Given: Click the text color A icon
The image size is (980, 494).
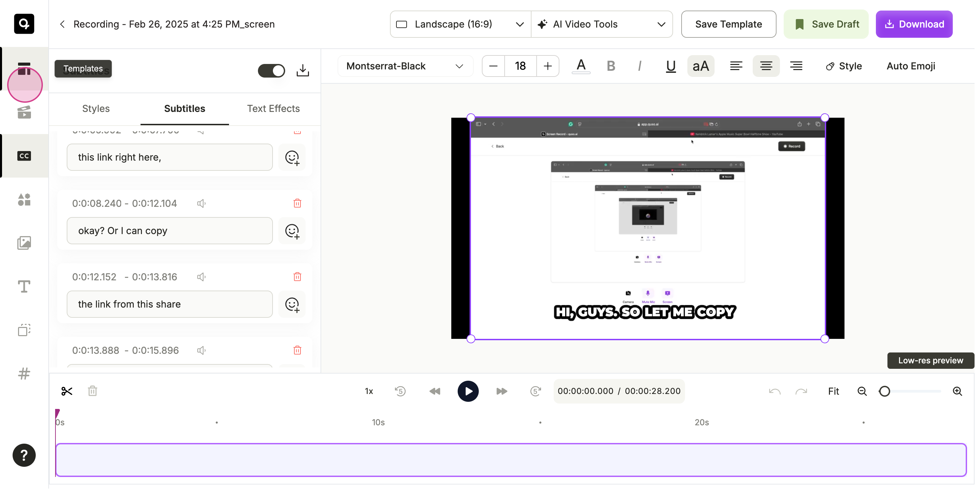Looking at the screenshot, I should [x=581, y=66].
